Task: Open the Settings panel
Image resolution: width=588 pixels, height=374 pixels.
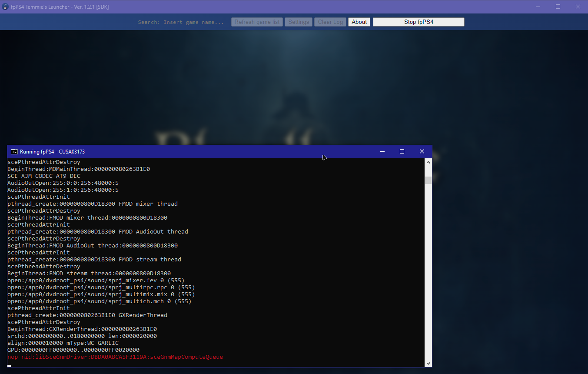Action: [x=299, y=22]
